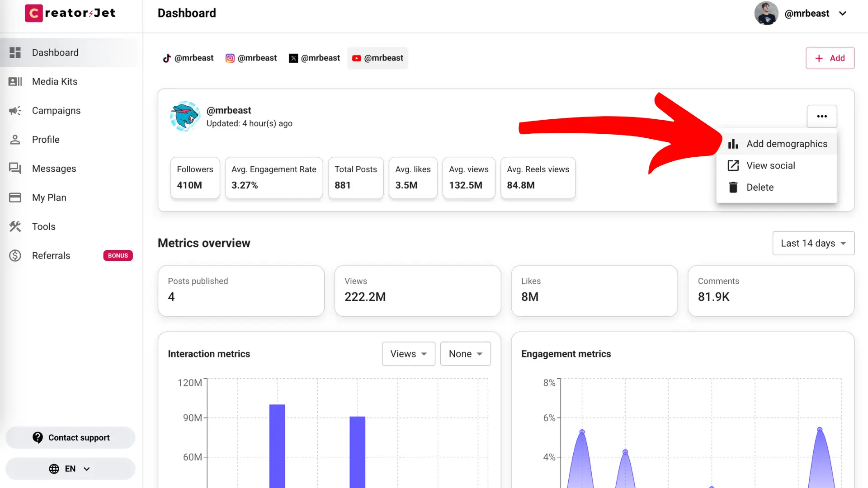Open the three-dots options menu
The width and height of the screenshot is (868, 488).
click(x=822, y=117)
